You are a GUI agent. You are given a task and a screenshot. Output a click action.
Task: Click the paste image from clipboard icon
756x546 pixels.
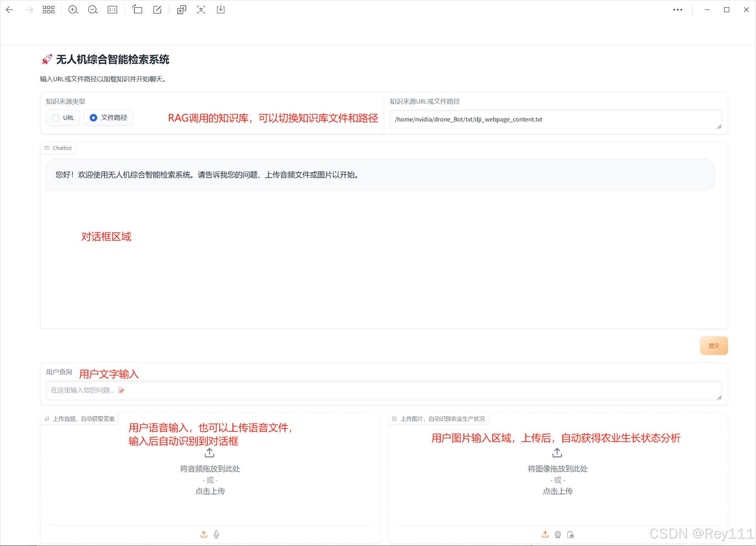pos(570,535)
